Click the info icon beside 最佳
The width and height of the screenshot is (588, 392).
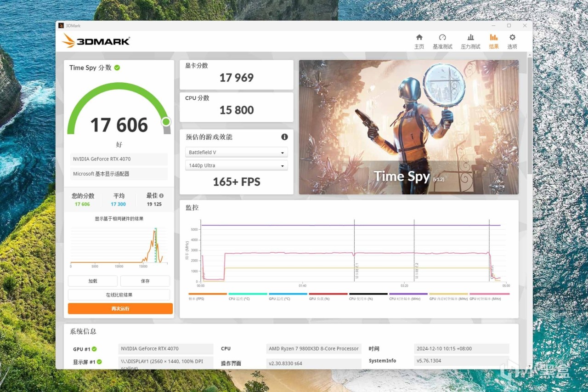[x=161, y=196]
